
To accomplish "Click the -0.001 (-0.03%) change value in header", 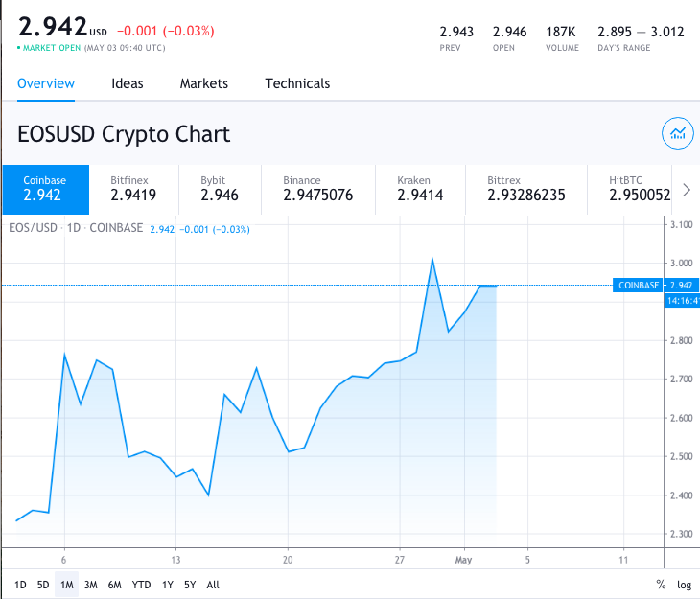I will click(x=166, y=31).
